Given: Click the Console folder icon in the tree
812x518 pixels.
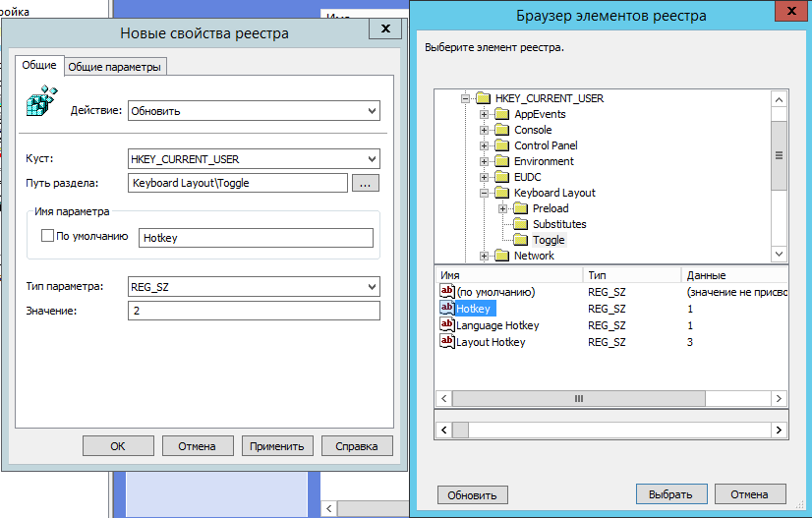Looking at the screenshot, I should 501,130.
